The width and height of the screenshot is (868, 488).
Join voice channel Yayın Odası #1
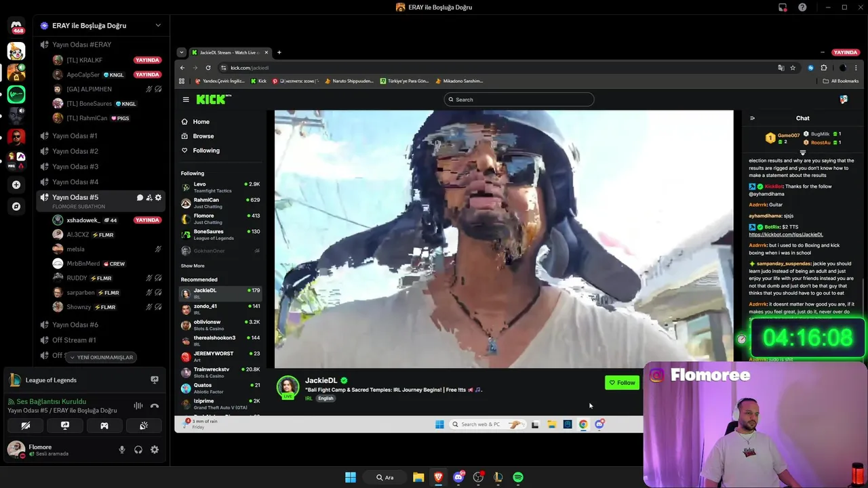tap(75, 136)
